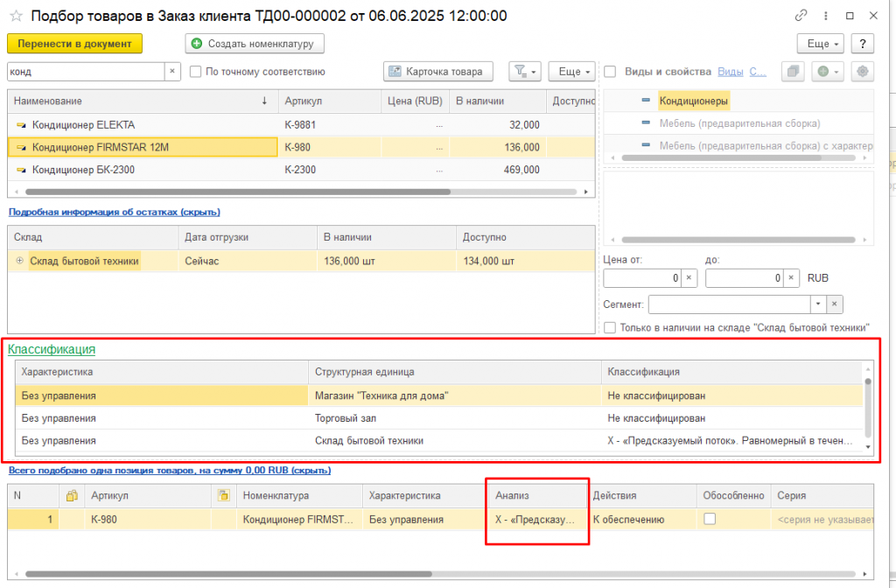The image size is (896, 588).
Task: Click the lock icon column header in selected items
Action: 73,496
